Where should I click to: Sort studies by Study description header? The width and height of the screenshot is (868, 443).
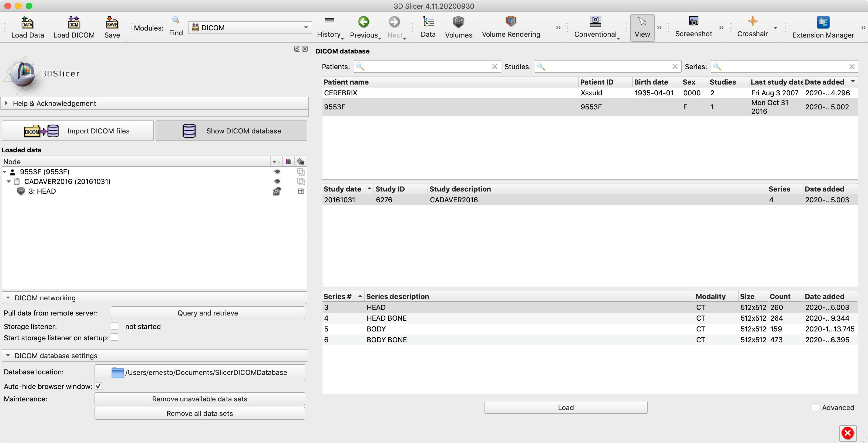pyautogui.click(x=597, y=189)
